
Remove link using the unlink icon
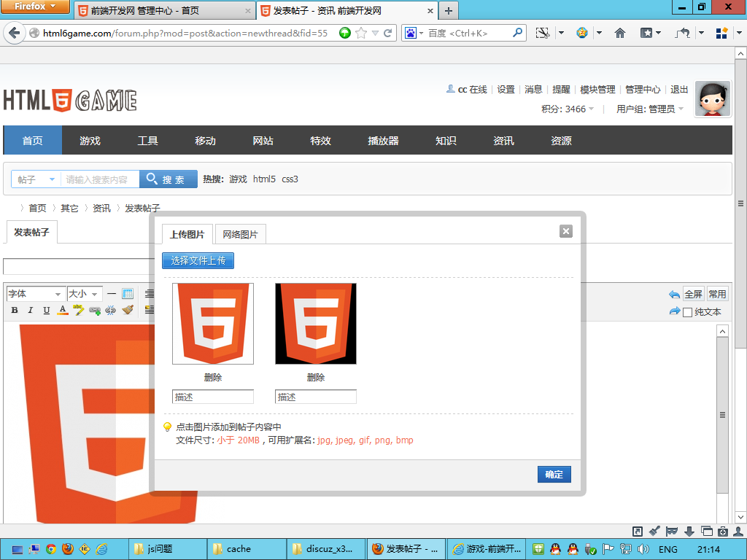coord(111,311)
